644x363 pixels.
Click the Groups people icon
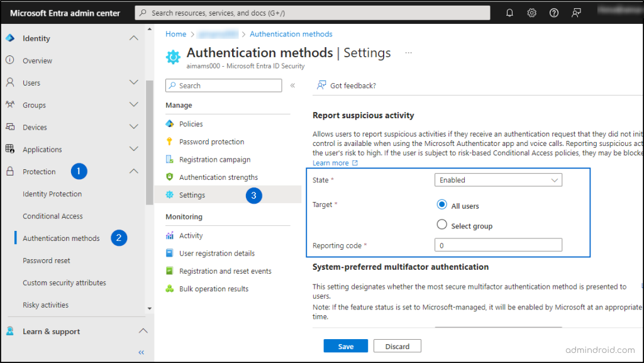point(10,104)
